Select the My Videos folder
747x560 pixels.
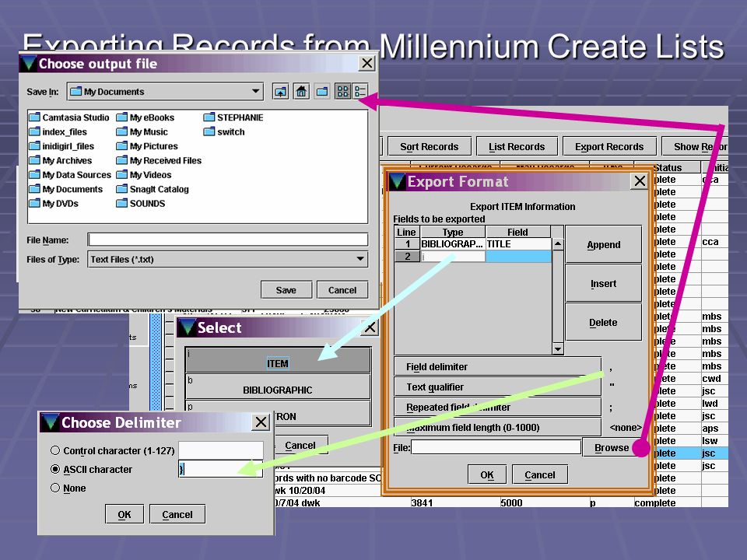click(145, 175)
